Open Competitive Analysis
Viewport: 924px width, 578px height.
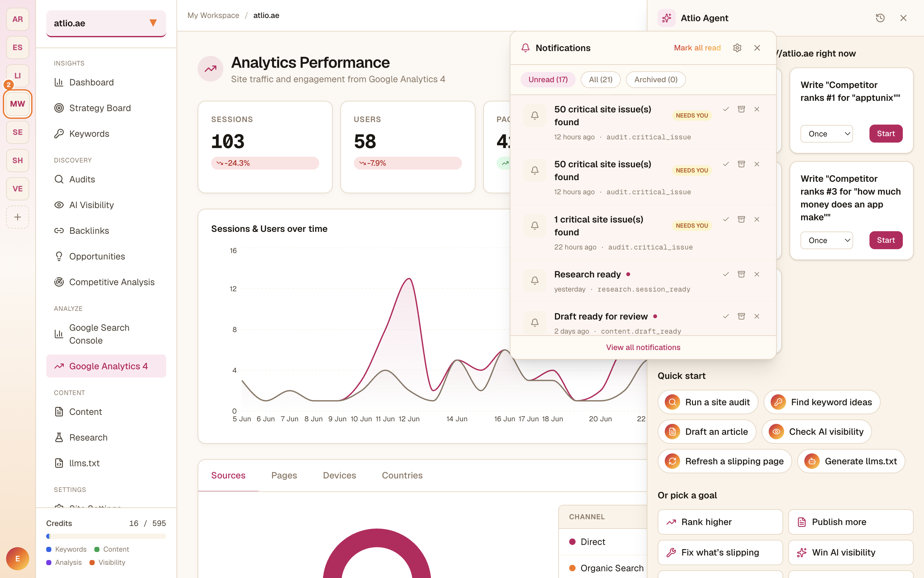(106, 282)
